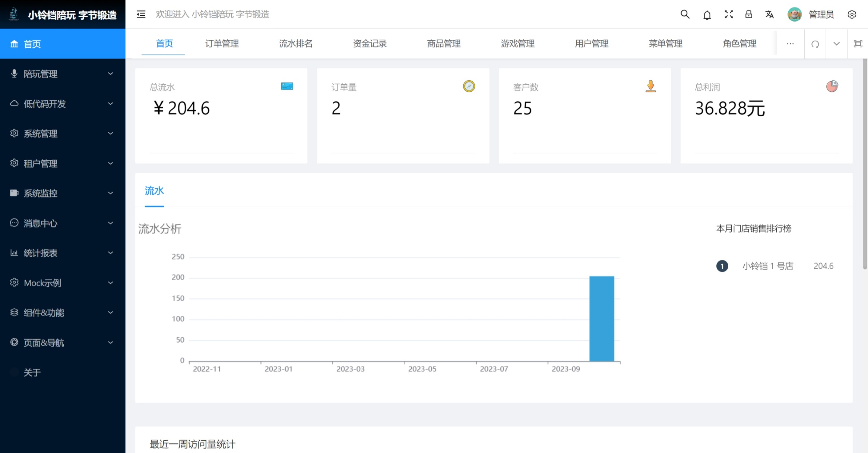868x453 pixels.
Task: Click the ￥204.6 total value
Action: click(x=181, y=108)
